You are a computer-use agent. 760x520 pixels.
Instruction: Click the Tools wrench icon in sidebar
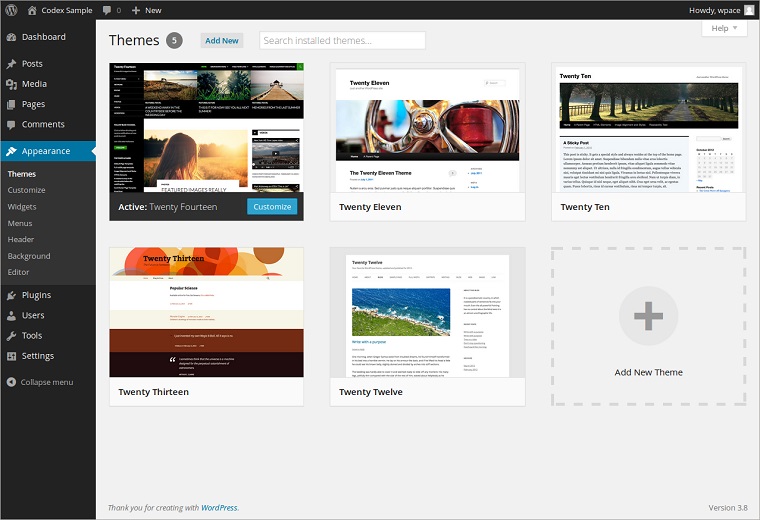point(11,336)
